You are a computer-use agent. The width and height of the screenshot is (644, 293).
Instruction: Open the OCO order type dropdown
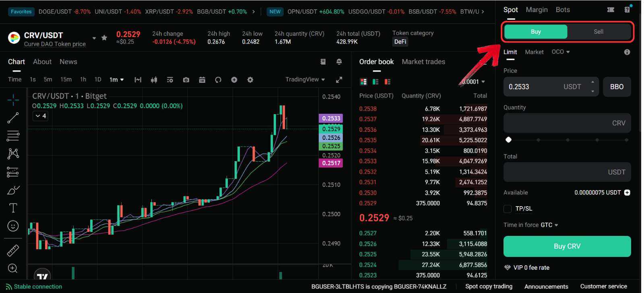(561, 52)
